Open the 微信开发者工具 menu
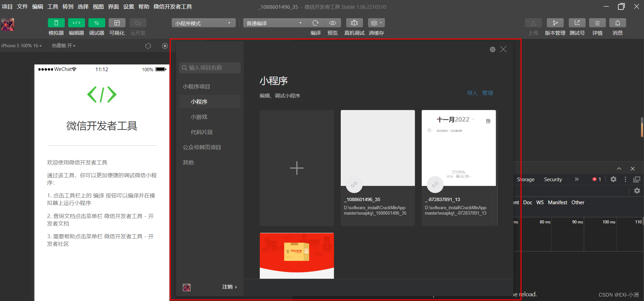Viewport: 644px width, 301px height. coord(173,7)
